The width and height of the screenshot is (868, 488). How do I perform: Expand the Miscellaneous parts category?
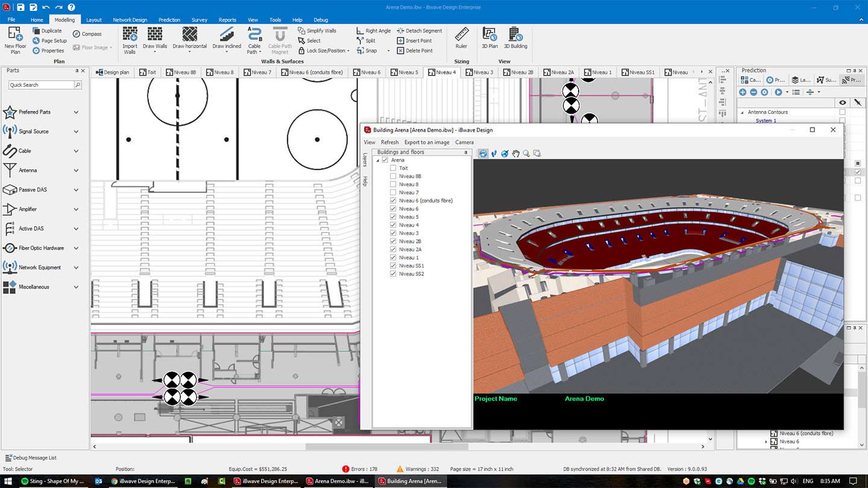pyautogui.click(x=76, y=287)
